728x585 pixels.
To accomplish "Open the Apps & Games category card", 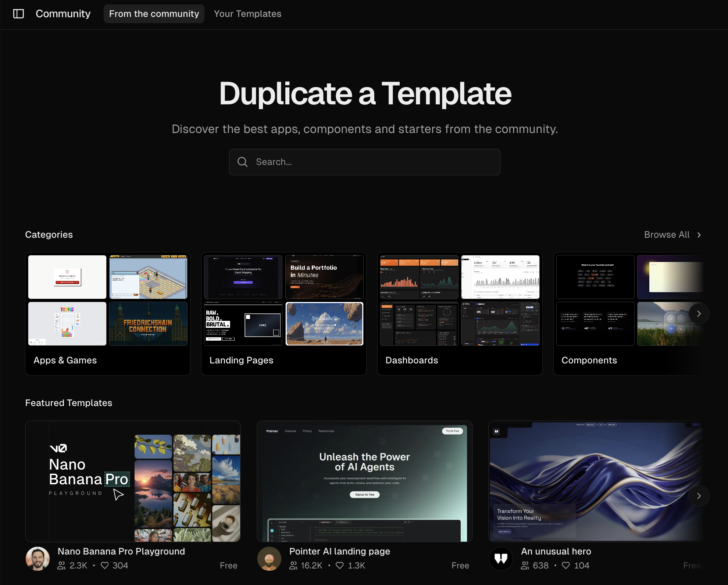I will click(108, 313).
